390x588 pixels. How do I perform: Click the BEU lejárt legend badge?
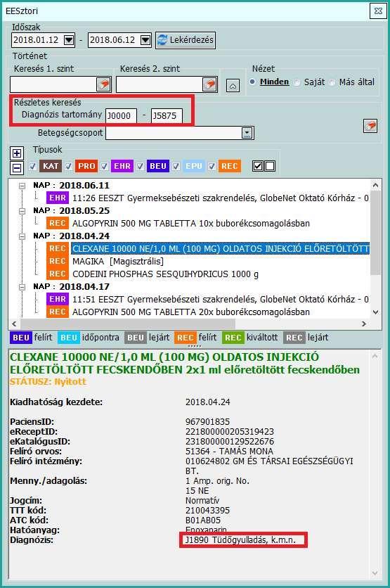click(x=135, y=338)
